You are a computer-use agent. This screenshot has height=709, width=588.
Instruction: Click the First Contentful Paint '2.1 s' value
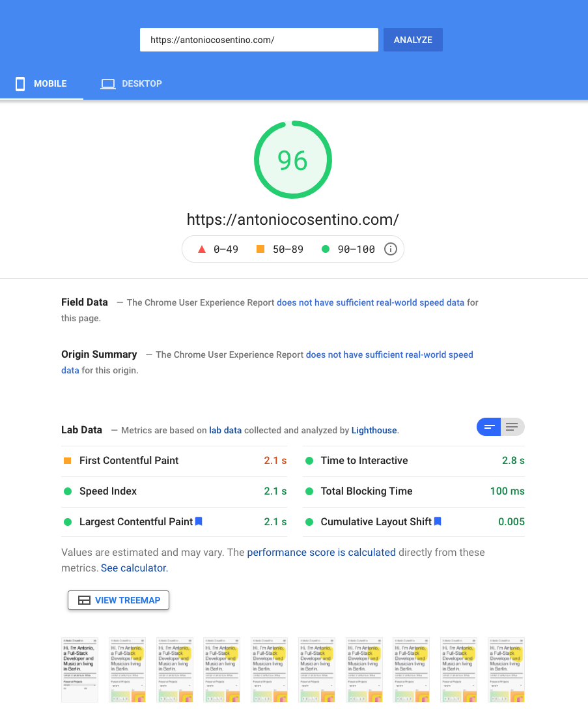click(275, 460)
